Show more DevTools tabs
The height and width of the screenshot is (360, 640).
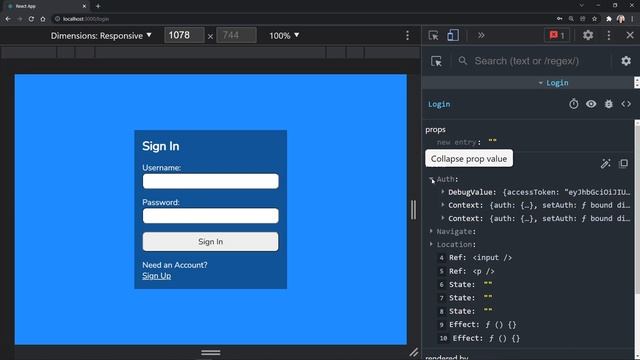tap(481, 36)
